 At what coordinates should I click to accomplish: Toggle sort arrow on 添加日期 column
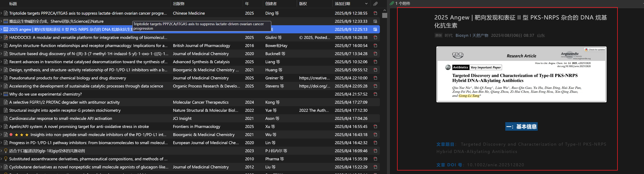coord(366,4)
